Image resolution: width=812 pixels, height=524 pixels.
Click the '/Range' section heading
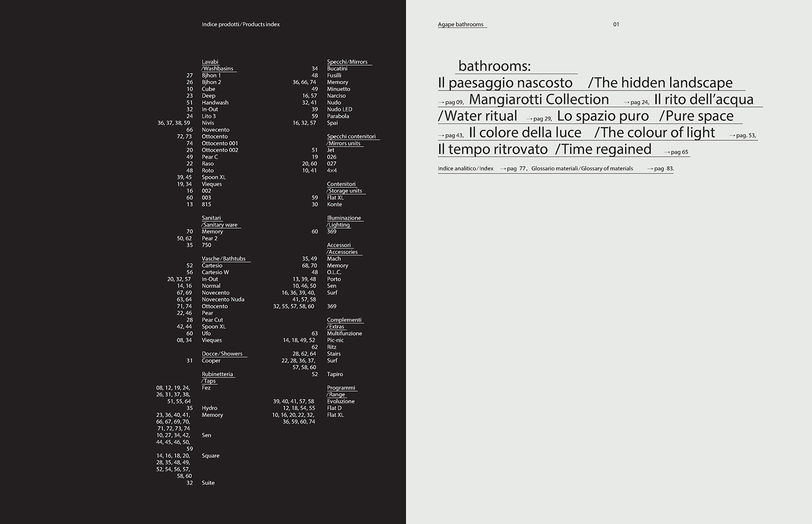click(336, 394)
